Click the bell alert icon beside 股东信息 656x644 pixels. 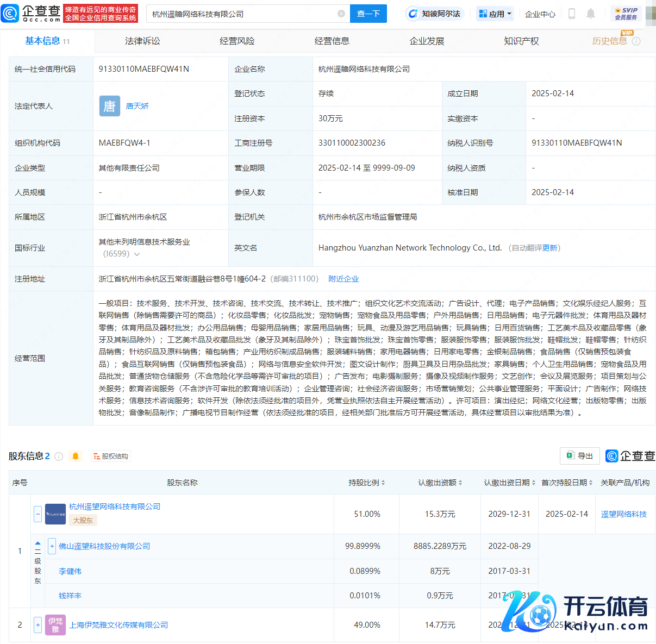(76, 457)
